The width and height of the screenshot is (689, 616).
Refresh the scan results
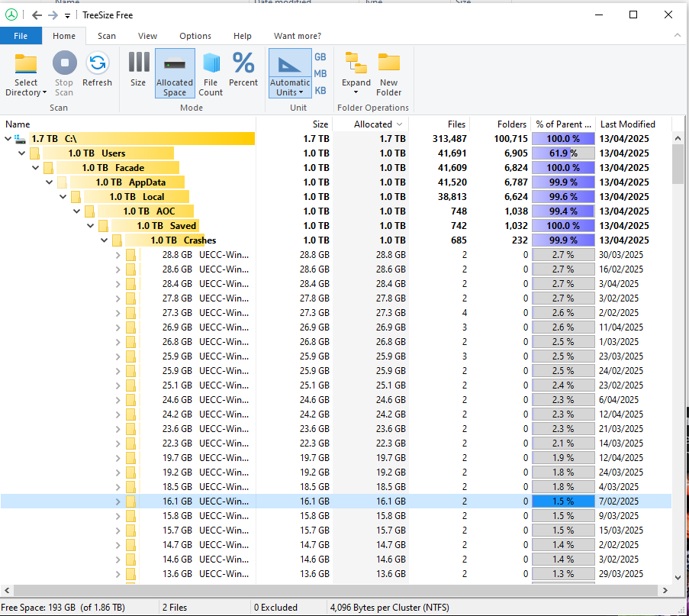[97, 69]
